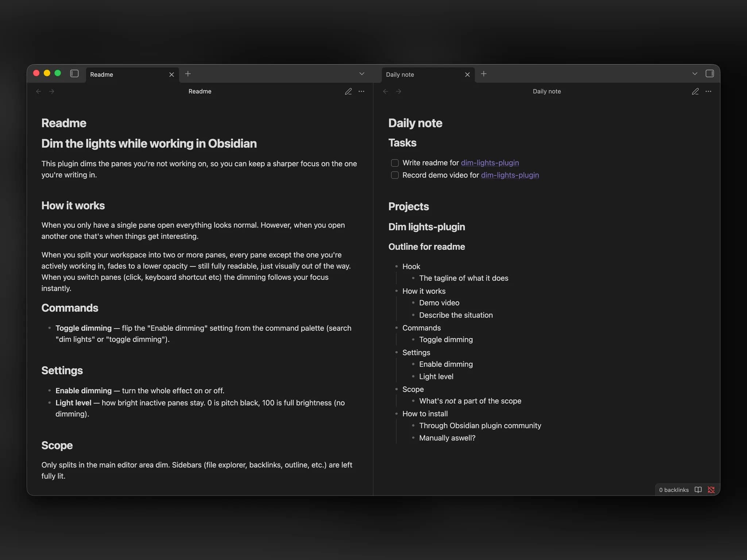The width and height of the screenshot is (747, 560).
Task: Click bold 'Toggle dimming' text in Readme
Action: [x=84, y=328]
